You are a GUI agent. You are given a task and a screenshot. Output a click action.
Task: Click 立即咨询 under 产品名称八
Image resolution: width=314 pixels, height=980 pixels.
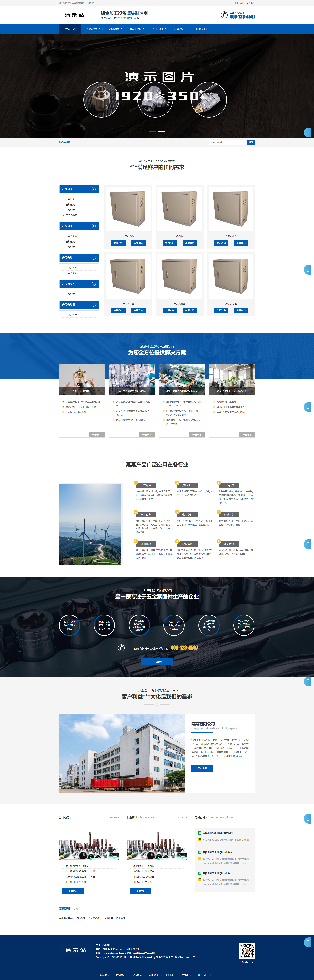(x=118, y=243)
